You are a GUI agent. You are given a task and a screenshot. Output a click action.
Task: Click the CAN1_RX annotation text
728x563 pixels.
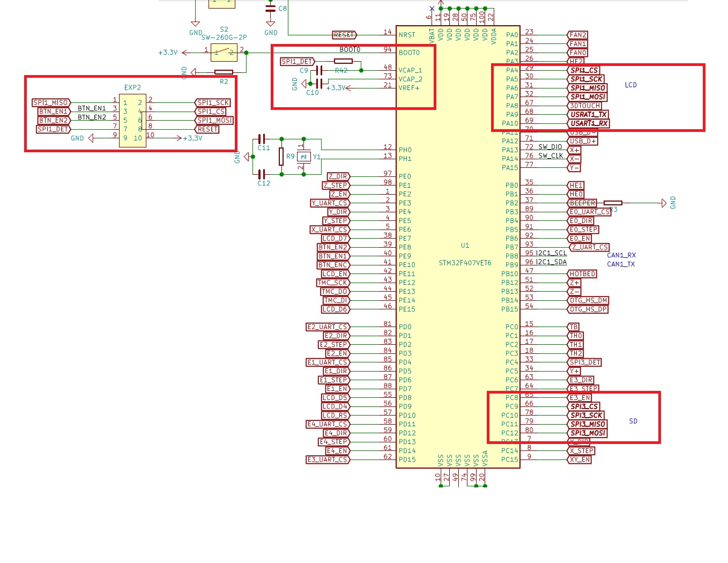(621, 255)
